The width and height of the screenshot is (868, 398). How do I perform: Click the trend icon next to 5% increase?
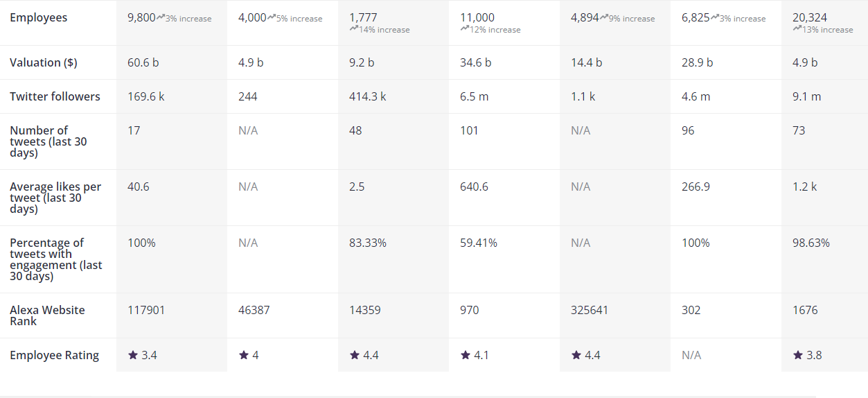(272, 17)
